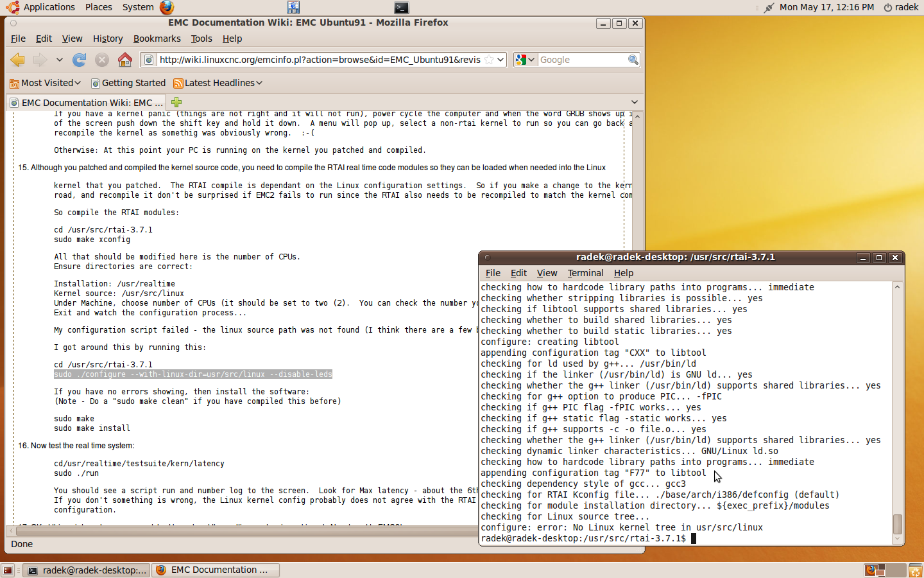The image size is (924, 578).
Task: Open the URL bar history dropdown
Action: click(x=501, y=60)
